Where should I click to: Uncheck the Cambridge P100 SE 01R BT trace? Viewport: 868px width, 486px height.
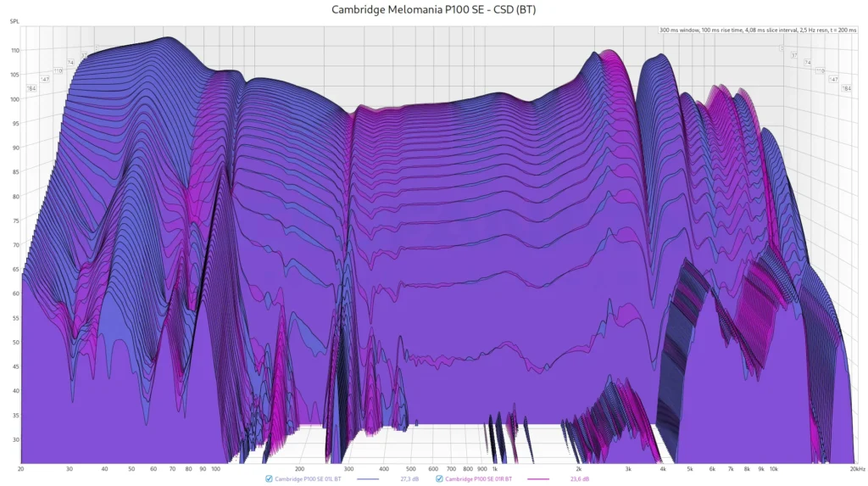(440, 479)
